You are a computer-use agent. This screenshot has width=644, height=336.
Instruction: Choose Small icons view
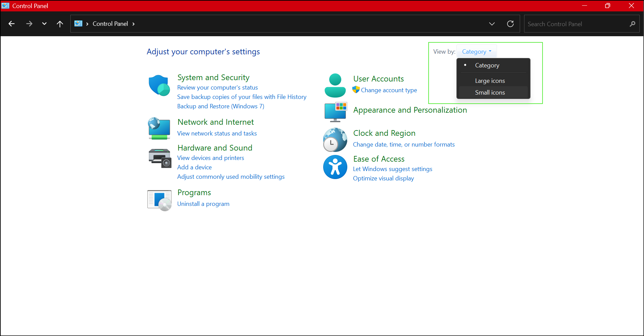(493, 93)
